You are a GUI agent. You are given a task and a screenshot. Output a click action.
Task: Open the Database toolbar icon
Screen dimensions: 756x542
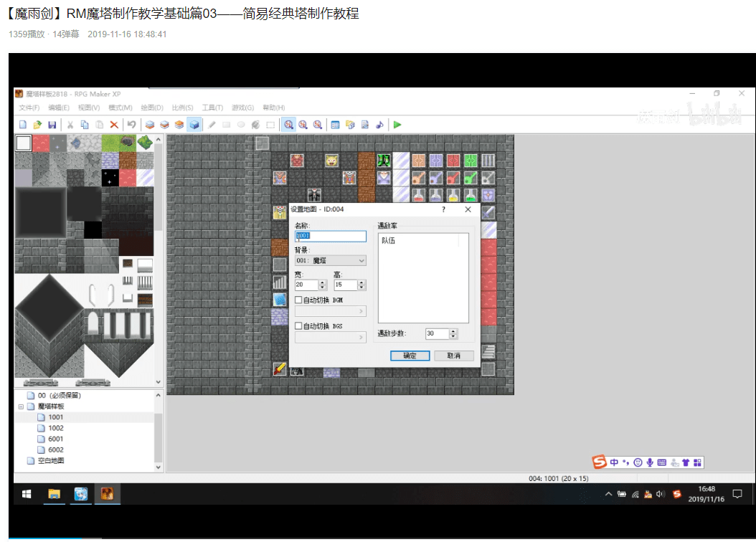[x=335, y=125]
